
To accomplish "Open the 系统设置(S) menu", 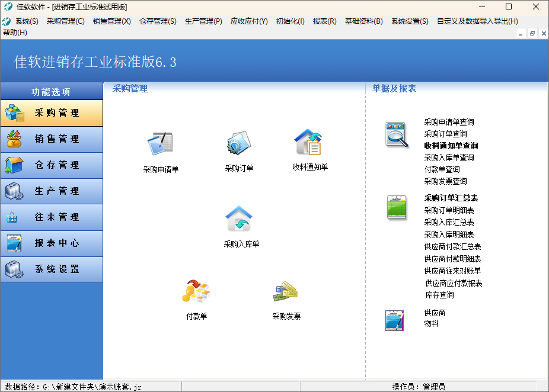I will point(410,21).
